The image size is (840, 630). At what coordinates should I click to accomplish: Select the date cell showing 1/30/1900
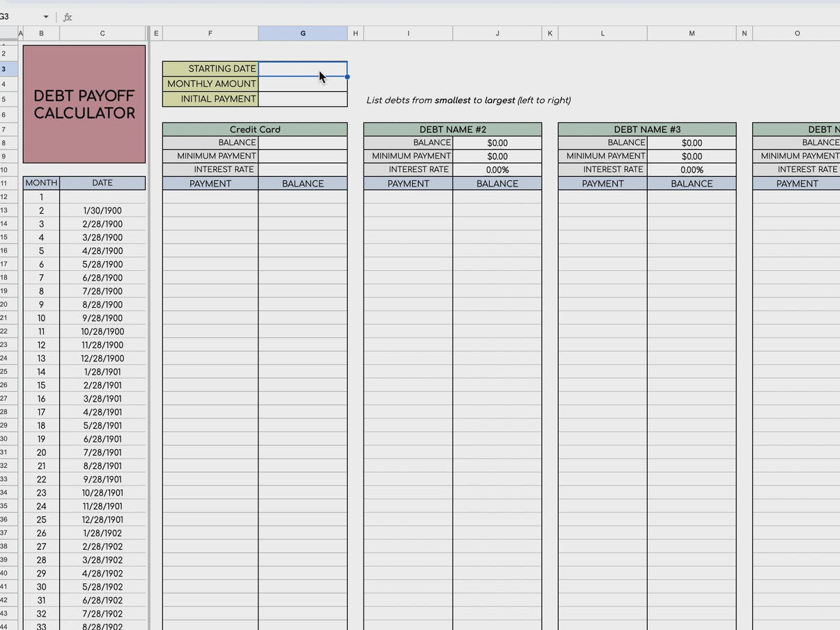coord(102,210)
